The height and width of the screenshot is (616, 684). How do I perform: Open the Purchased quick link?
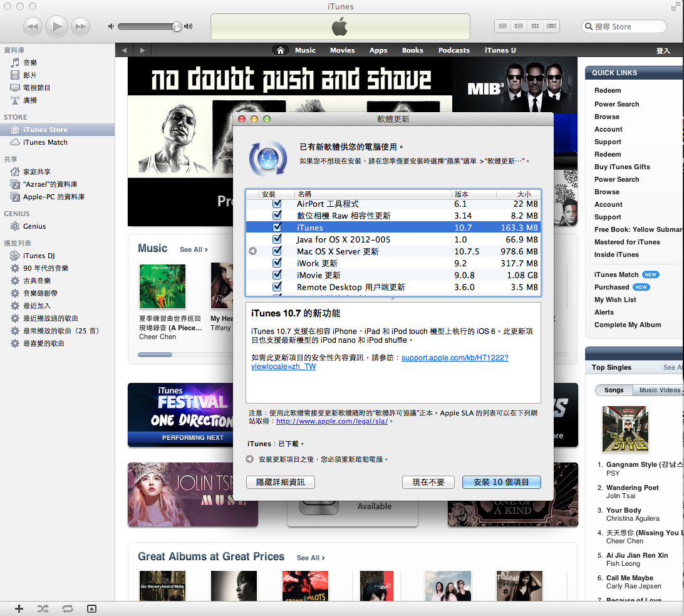pyautogui.click(x=611, y=287)
